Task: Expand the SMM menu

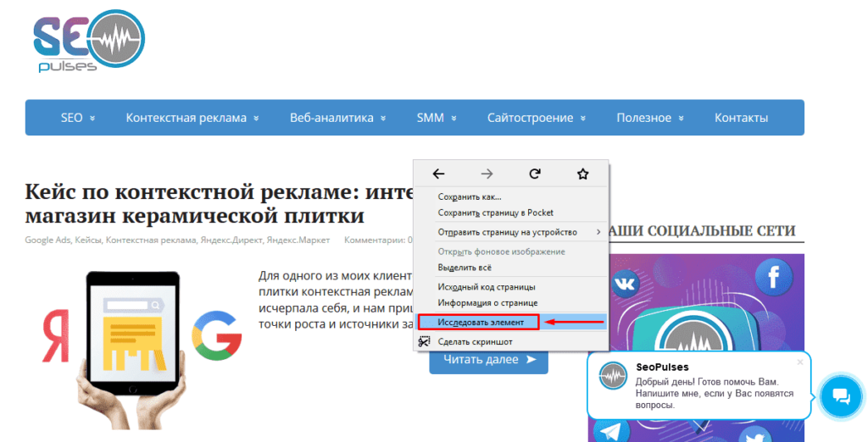Action: click(437, 118)
